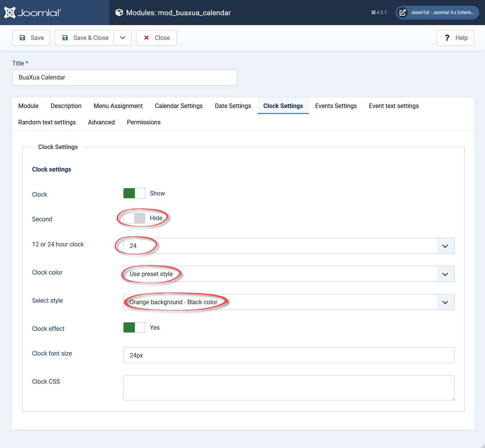Open the Clock color dropdown
485x448 pixels.
289,274
